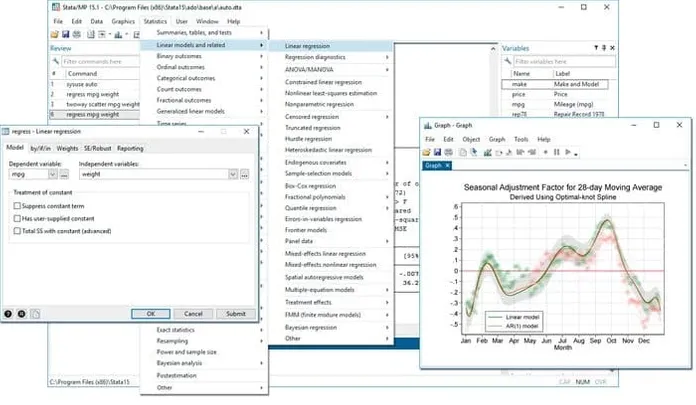
Task: Switch to the by/if/in tab
Action: pyautogui.click(x=40, y=148)
